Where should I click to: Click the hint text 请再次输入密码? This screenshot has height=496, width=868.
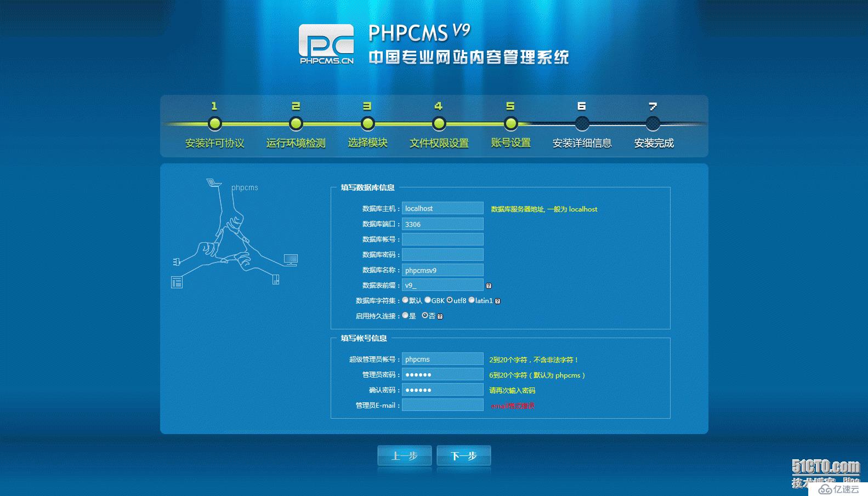tap(512, 391)
